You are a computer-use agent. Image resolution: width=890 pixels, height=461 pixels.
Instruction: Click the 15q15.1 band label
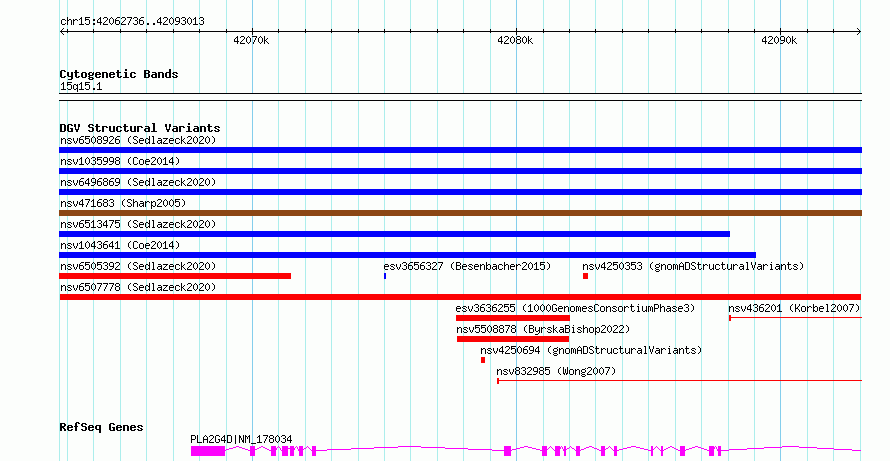click(81, 87)
